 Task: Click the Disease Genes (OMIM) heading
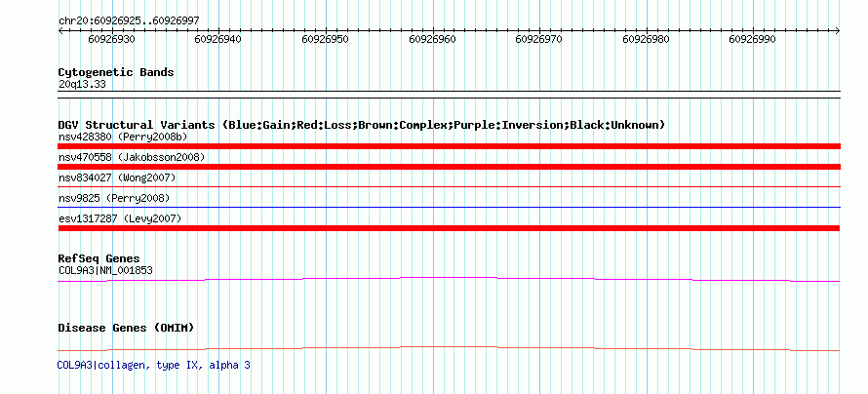pos(126,328)
